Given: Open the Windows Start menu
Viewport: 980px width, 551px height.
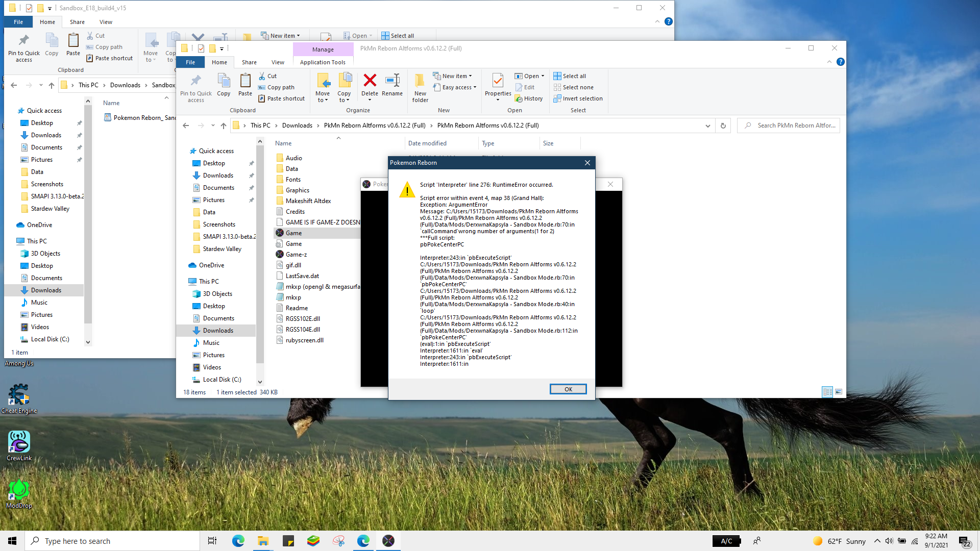Looking at the screenshot, I should (12, 541).
